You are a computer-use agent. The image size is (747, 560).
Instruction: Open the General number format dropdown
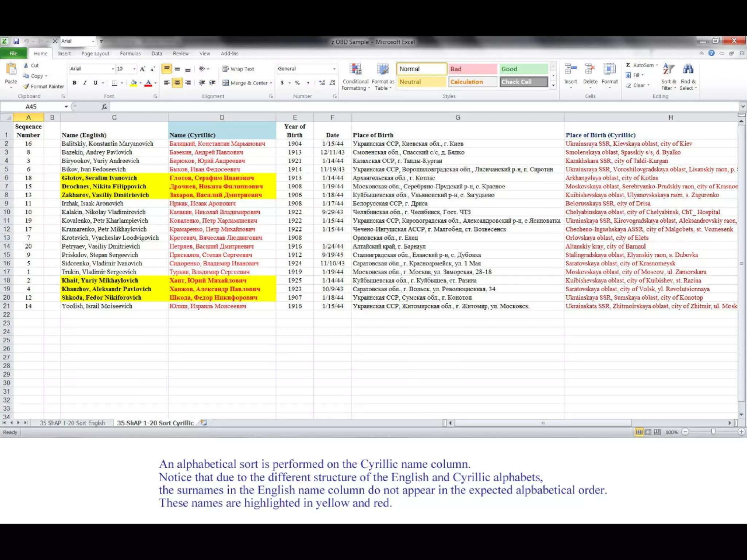click(x=334, y=69)
